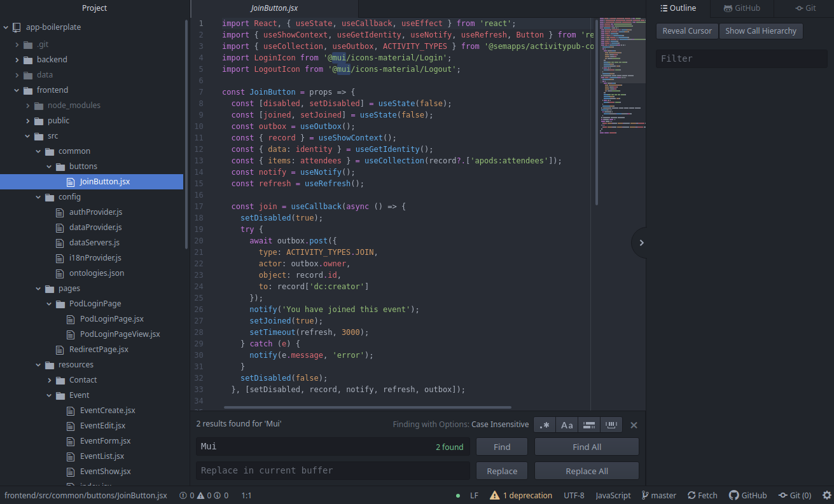
Task: Open the linter errors and warnings status
Action: (x=204, y=496)
